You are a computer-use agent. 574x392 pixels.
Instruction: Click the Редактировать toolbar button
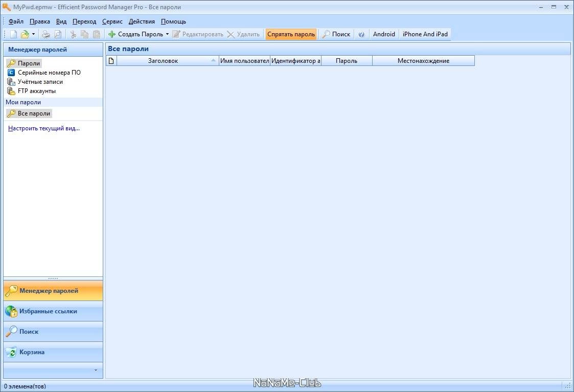tap(198, 34)
